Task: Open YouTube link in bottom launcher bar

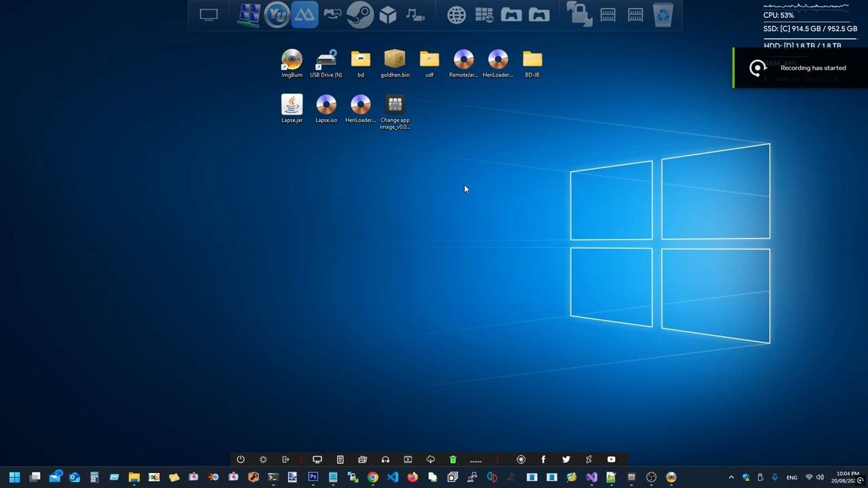Action: point(612,460)
